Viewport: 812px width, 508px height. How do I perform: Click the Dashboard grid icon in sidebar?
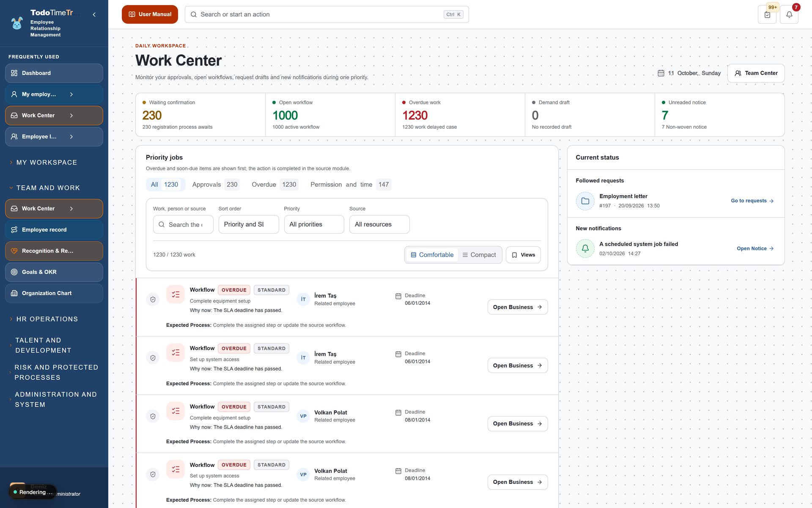14,73
